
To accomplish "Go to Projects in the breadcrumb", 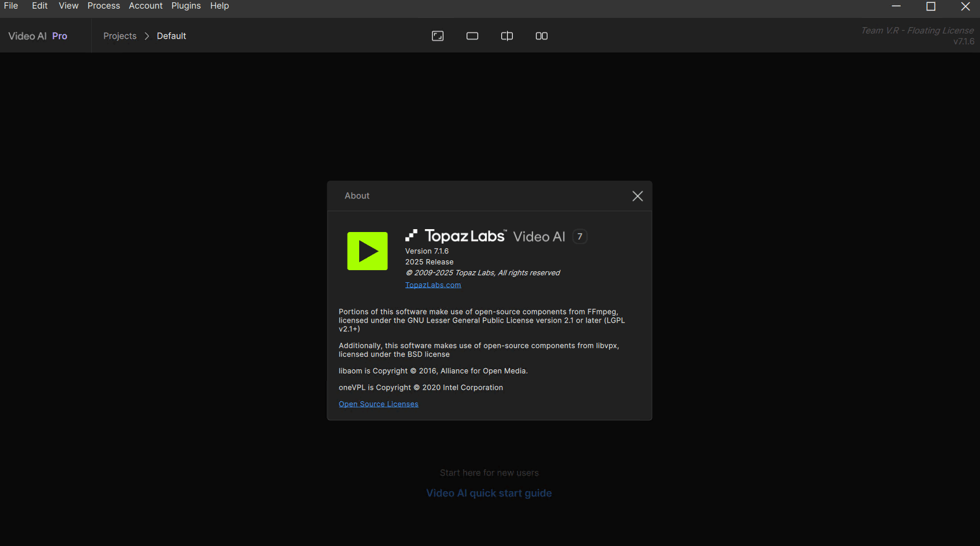I will 120,36.
